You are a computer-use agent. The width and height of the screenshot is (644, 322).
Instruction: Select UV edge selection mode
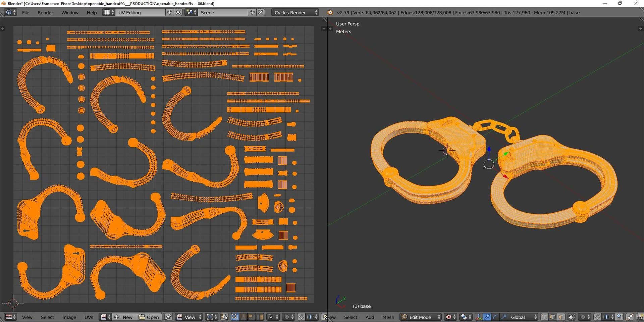pyautogui.click(x=243, y=317)
